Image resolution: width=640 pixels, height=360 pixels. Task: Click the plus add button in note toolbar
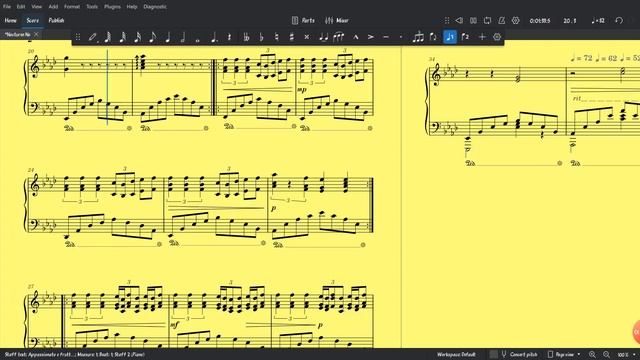click(482, 37)
